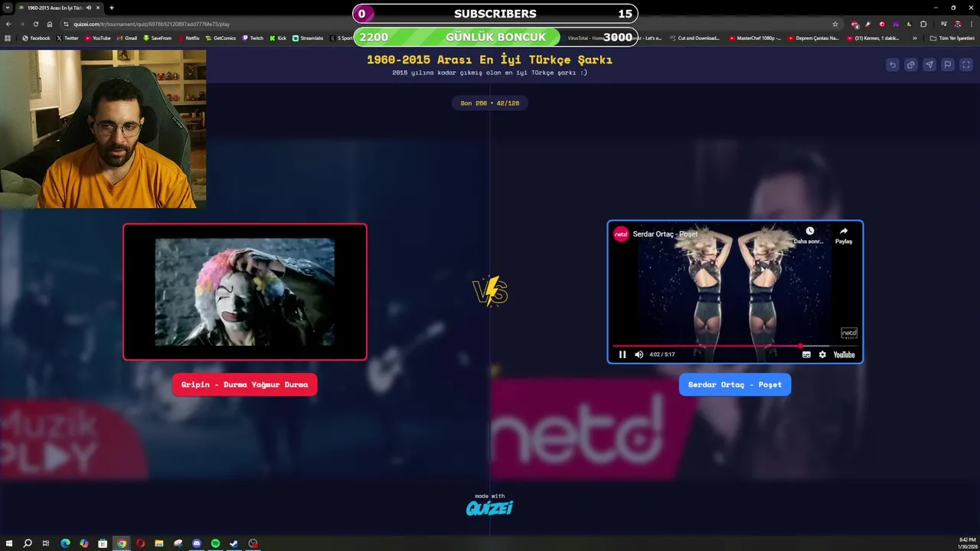This screenshot has width=980, height=551.
Task: Click the browser home icon
Action: [x=50, y=24]
